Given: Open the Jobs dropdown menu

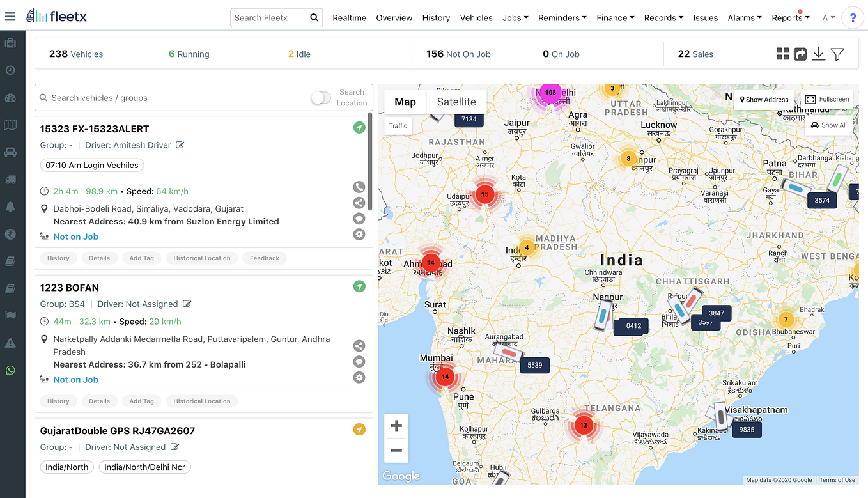Looking at the screenshot, I should tap(515, 17).
